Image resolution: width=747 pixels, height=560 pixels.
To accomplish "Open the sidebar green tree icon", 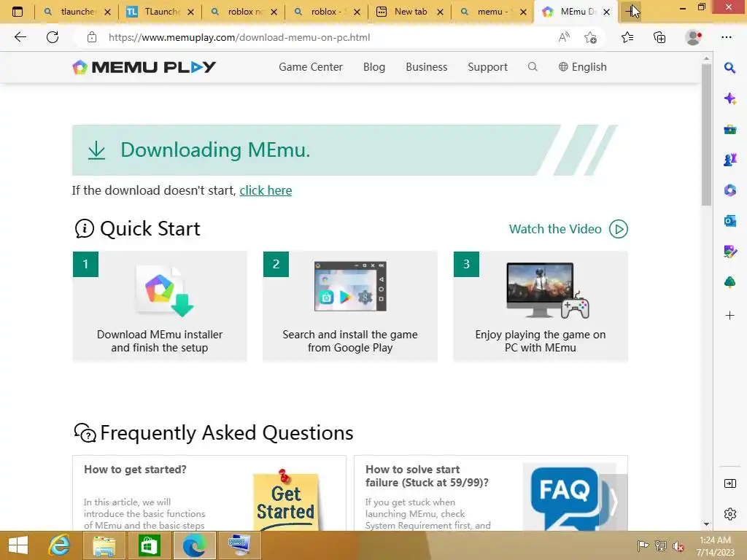I will pos(729,282).
